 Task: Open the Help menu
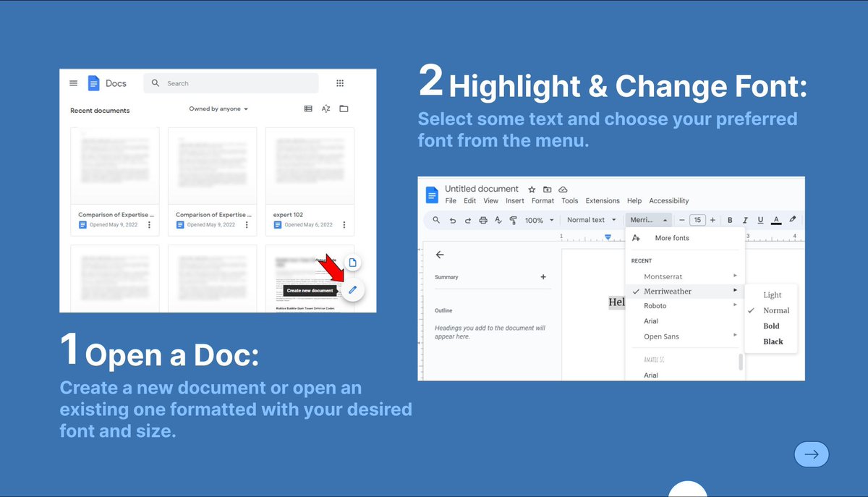tap(634, 201)
